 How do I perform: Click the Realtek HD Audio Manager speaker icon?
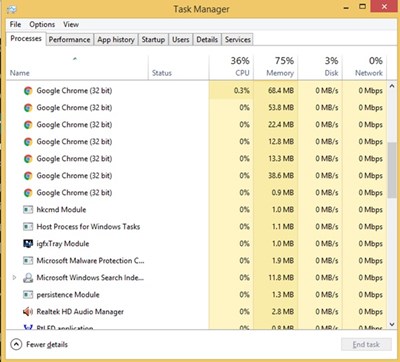point(28,312)
